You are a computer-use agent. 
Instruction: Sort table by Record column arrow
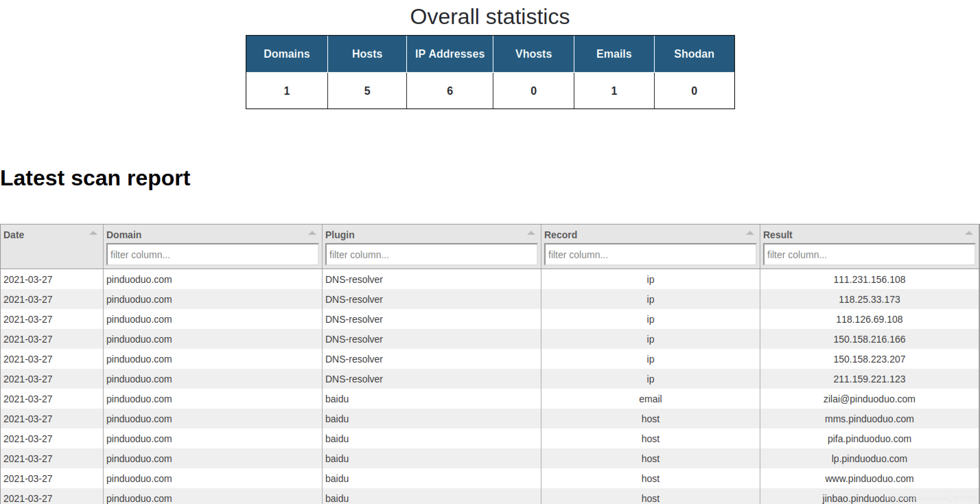[x=750, y=233]
